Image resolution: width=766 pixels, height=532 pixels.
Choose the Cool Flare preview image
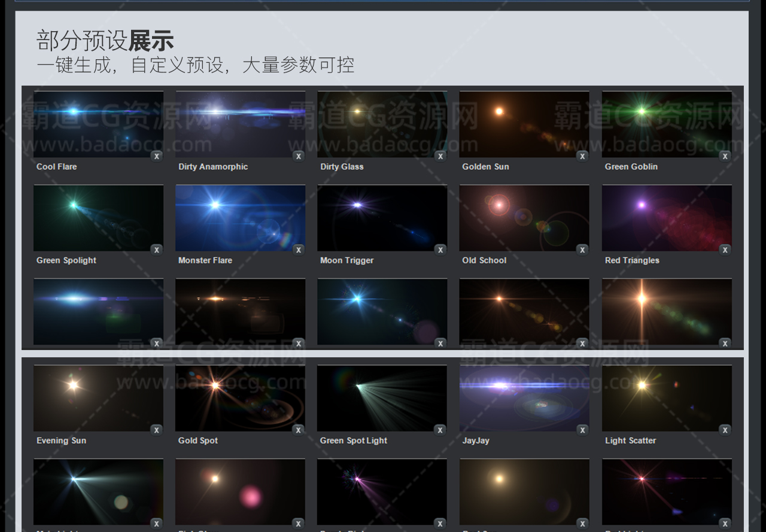tap(98, 124)
